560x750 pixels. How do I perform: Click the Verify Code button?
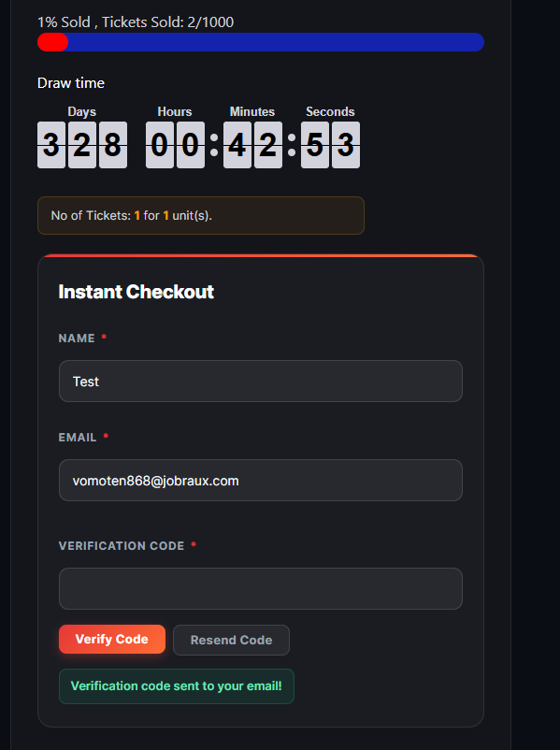click(112, 639)
